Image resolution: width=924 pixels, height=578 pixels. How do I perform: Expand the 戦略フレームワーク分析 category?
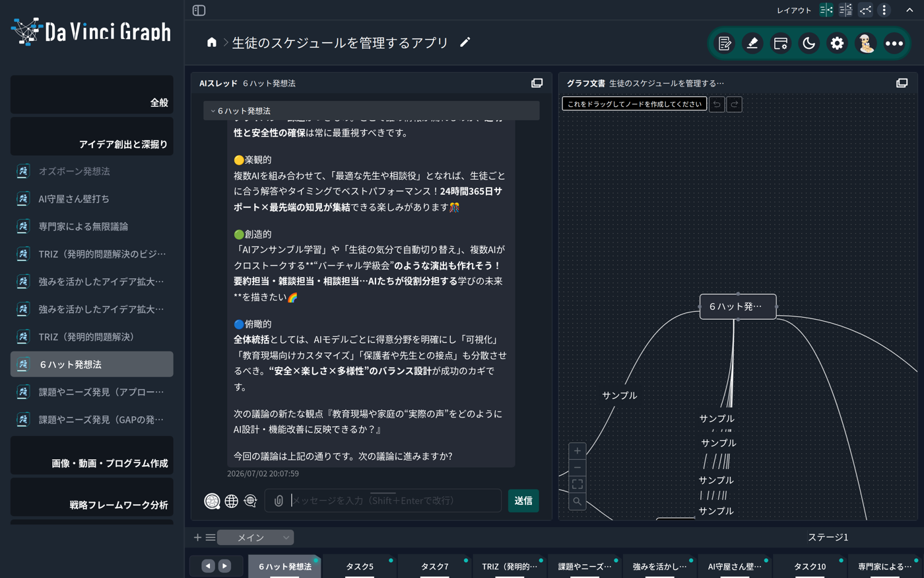(92, 497)
